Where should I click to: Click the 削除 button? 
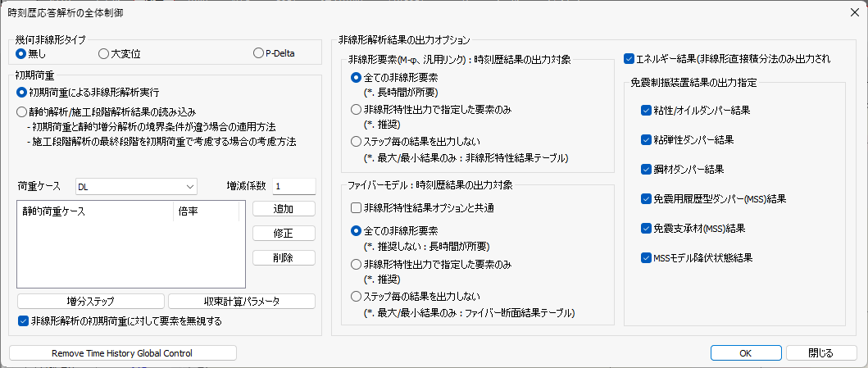[x=284, y=258]
